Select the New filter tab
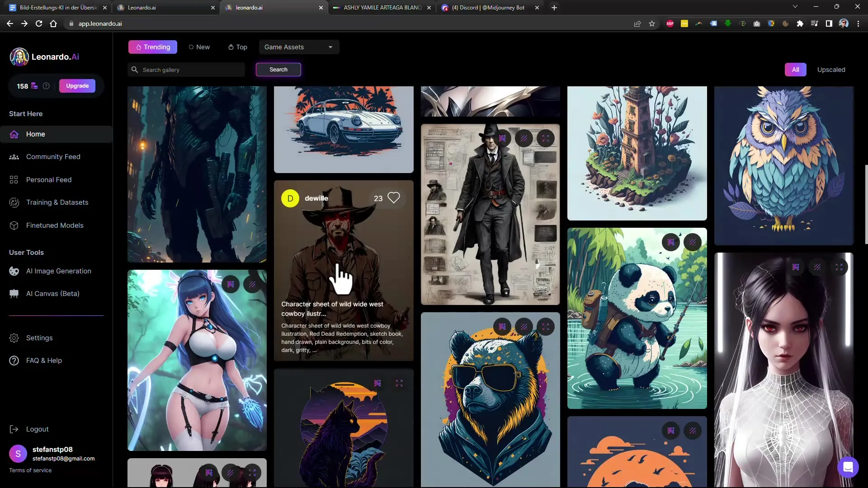The image size is (868, 488). pos(199,47)
